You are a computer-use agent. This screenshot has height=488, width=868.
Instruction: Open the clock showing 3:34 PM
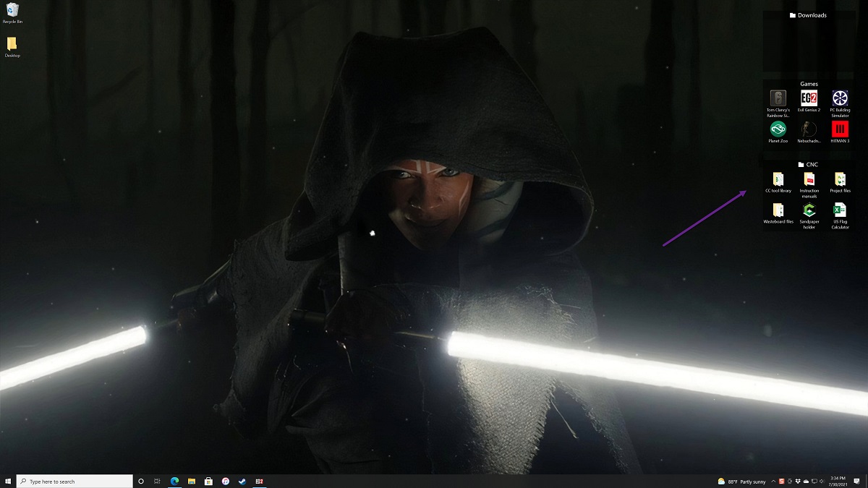coord(837,481)
